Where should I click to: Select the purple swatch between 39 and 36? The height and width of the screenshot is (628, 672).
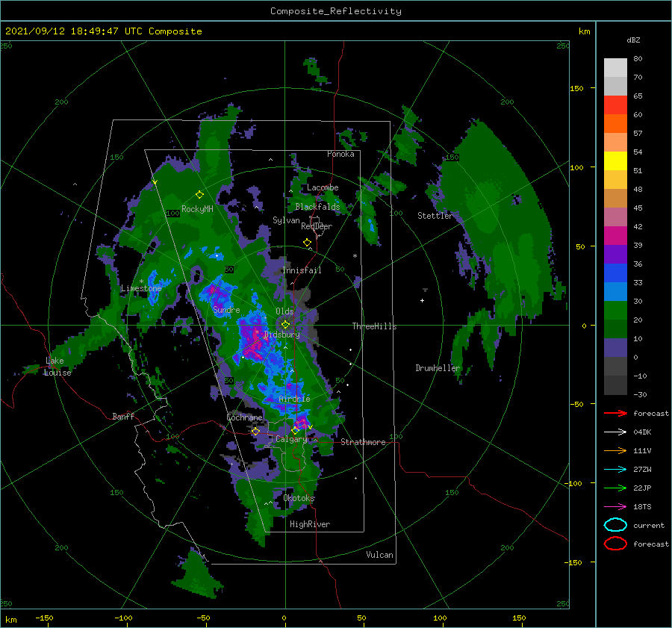point(615,254)
